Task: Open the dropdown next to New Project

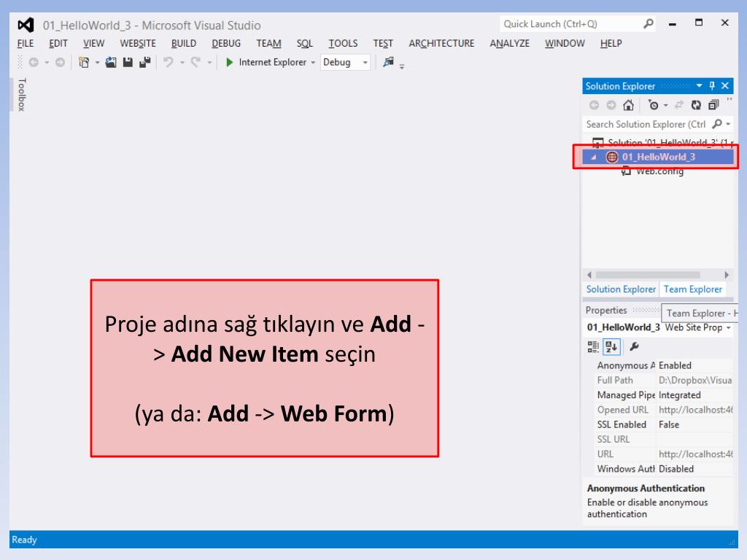Action: tap(97, 63)
